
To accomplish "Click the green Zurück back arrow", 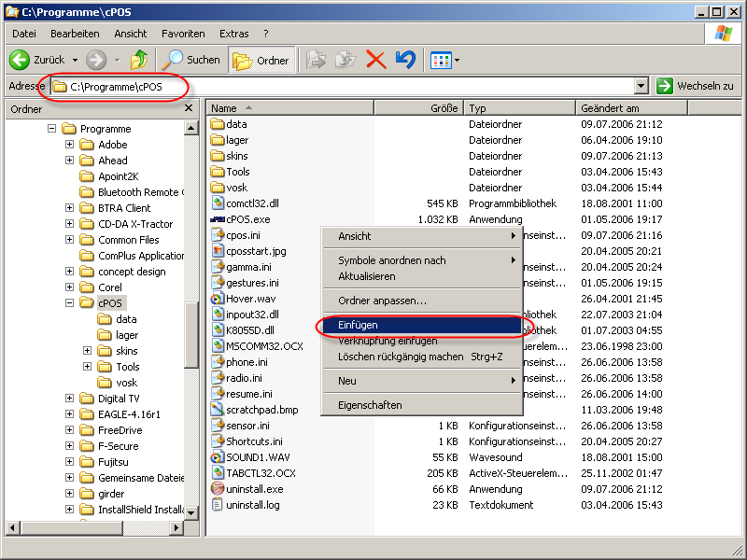I will [20, 60].
